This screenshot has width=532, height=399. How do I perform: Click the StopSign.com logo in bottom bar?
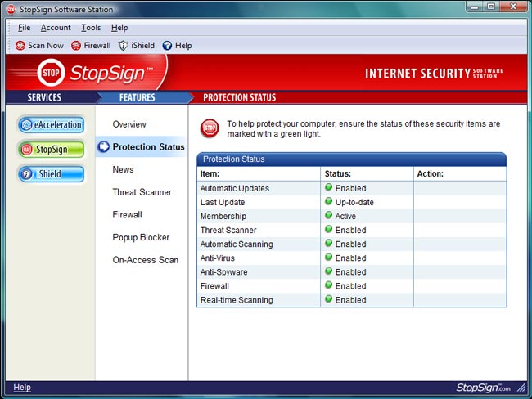coord(483,388)
